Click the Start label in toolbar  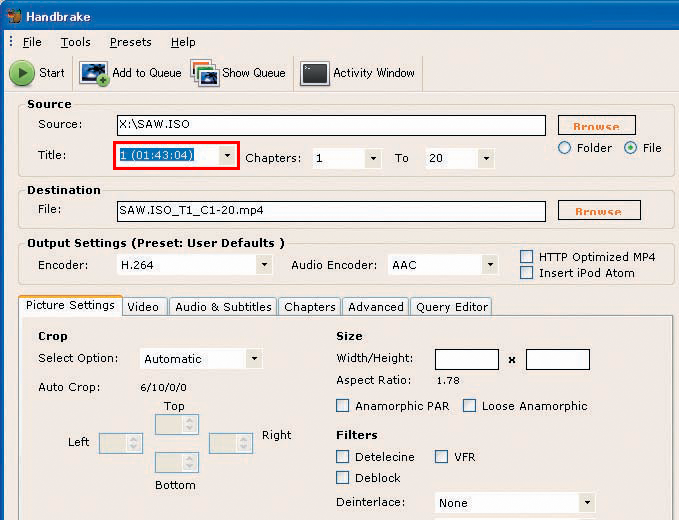coord(52,73)
